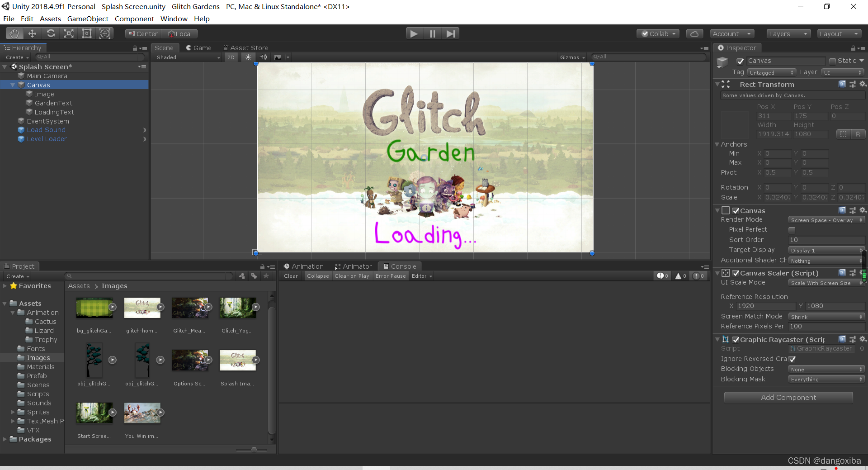Open Rect Transform help book icon
The width and height of the screenshot is (868, 470).
coord(842,84)
